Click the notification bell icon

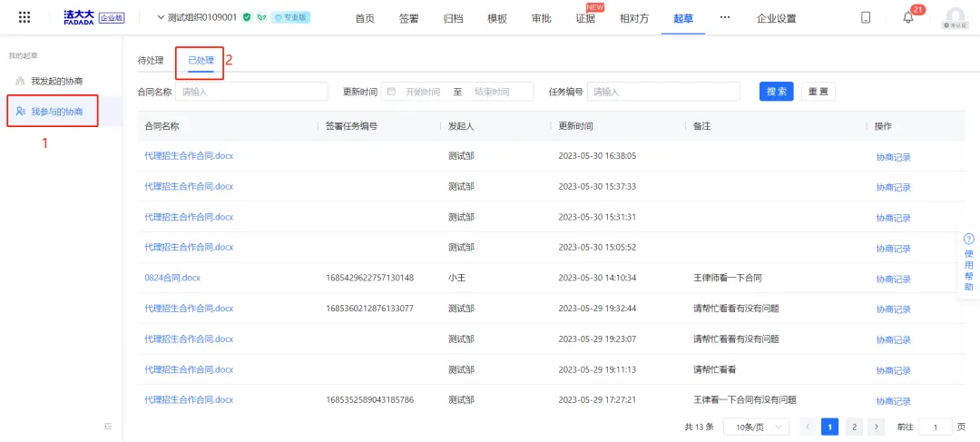(x=907, y=18)
